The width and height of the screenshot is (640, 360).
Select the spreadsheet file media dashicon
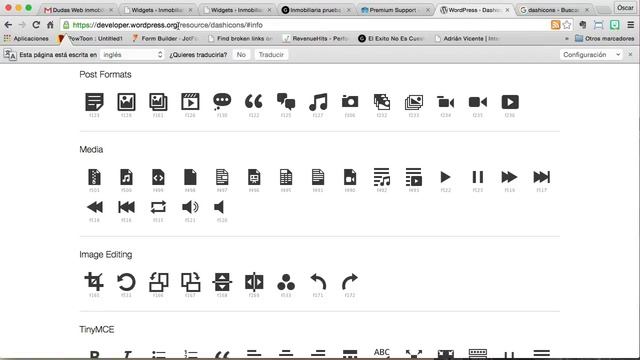[x=286, y=177]
